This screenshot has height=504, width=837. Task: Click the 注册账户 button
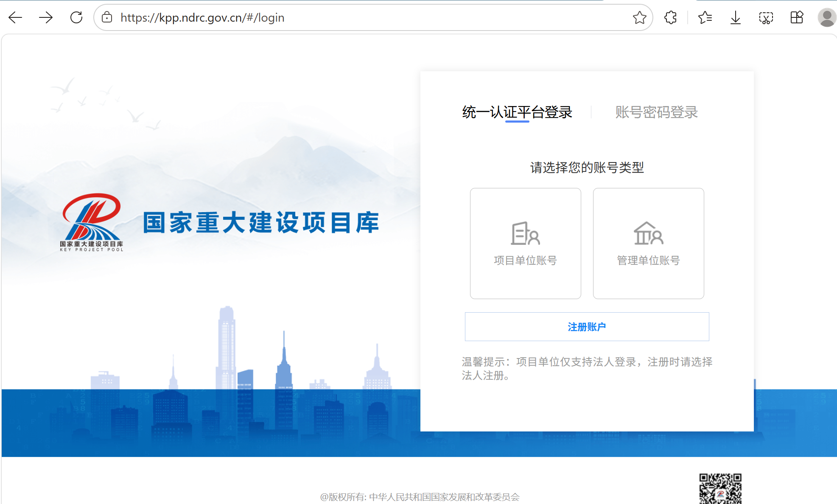click(x=587, y=327)
